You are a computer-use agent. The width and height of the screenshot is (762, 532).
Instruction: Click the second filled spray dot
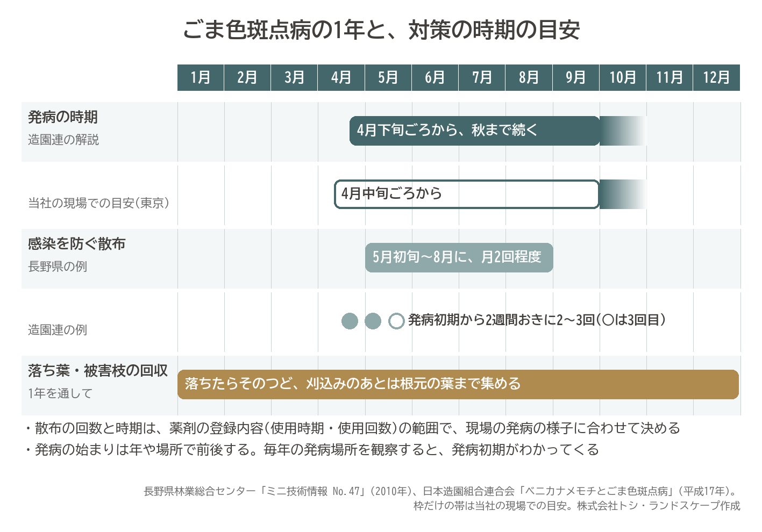(373, 321)
